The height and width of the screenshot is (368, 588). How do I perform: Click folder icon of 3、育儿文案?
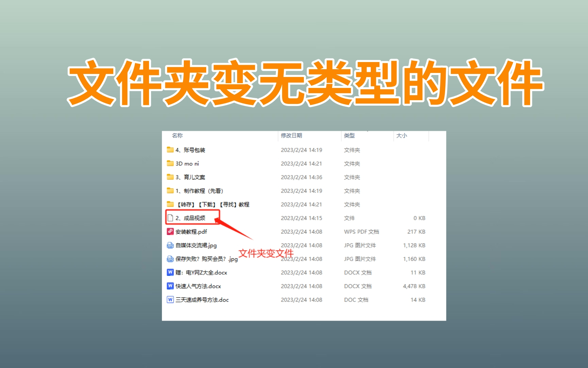click(170, 177)
